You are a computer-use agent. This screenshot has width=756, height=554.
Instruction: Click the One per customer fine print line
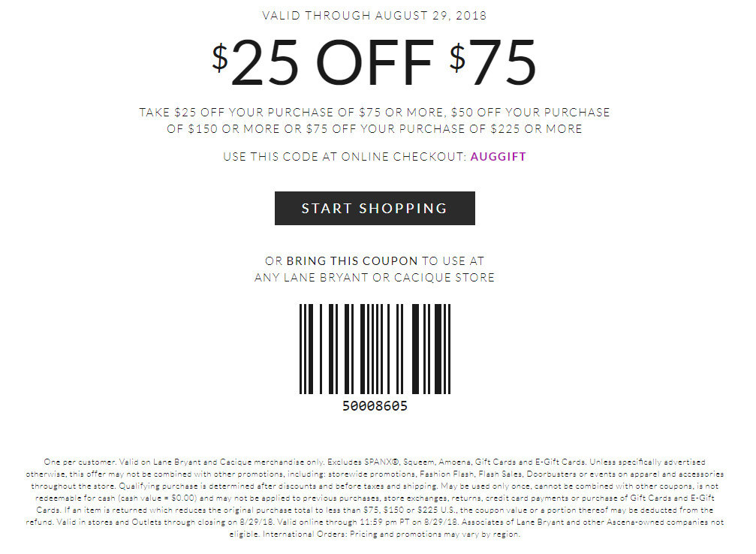pos(375,462)
